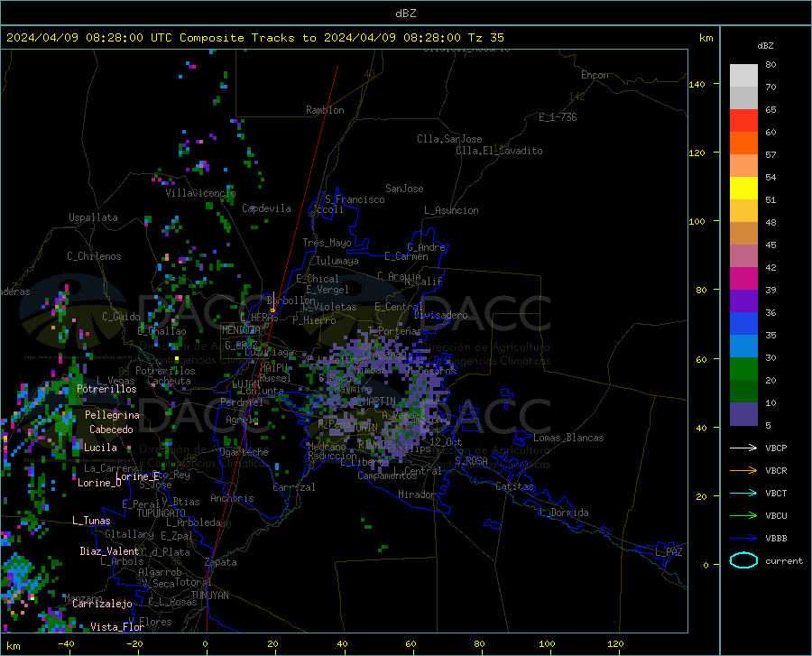Image resolution: width=812 pixels, height=656 pixels.
Task: Click the SanJose map label
Action: point(404,189)
